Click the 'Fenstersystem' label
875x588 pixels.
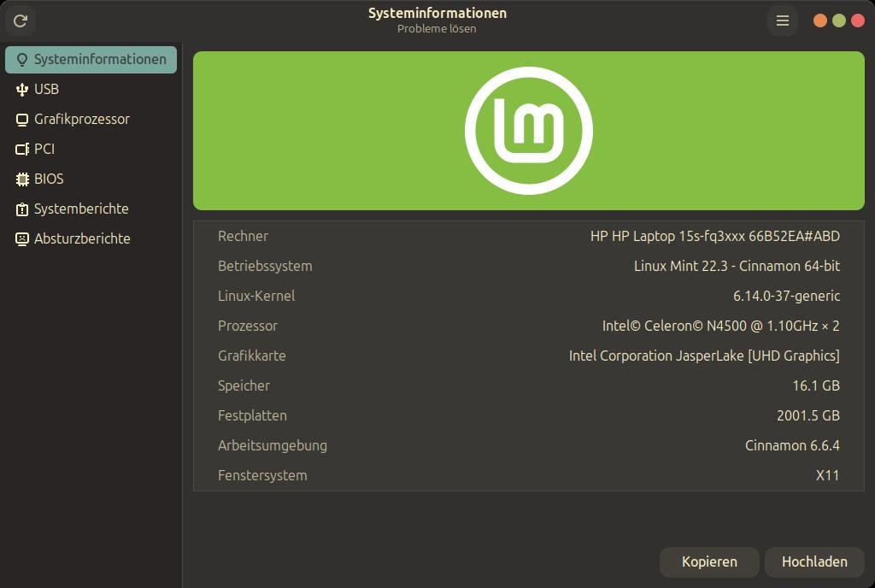point(262,475)
